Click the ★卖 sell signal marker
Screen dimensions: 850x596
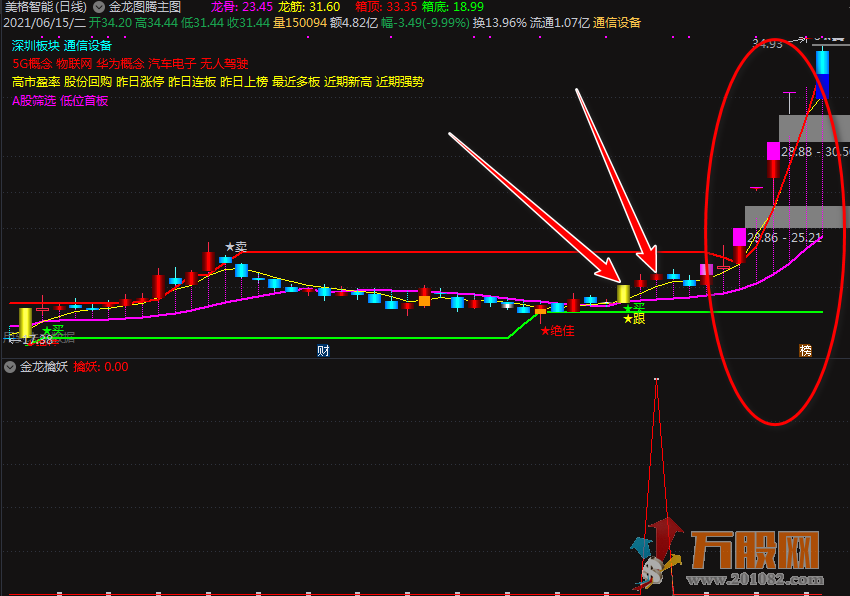pyautogui.click(x=236, y=246)
